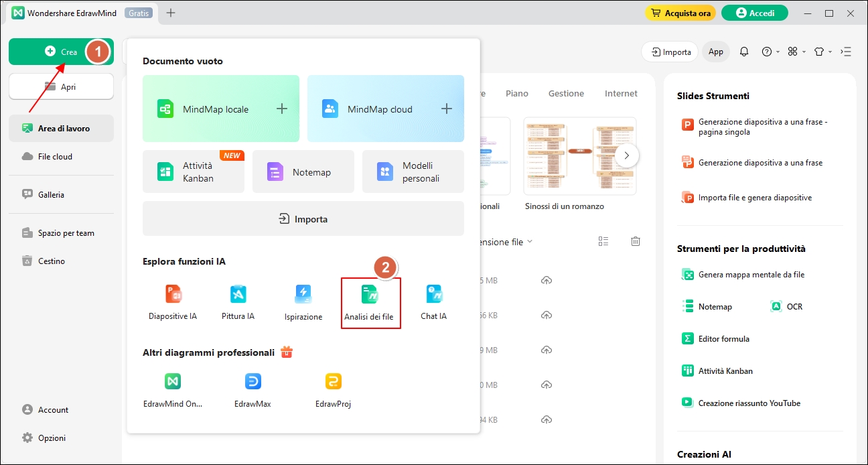This screenshot has width=868, height=465.
Task: Open notifications bell icon
Action: pos(744,52)
